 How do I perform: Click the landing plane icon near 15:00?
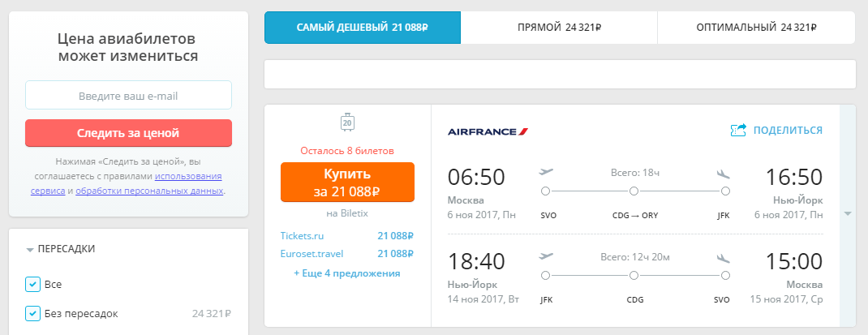pyautogui.click(x=724, y=258)
